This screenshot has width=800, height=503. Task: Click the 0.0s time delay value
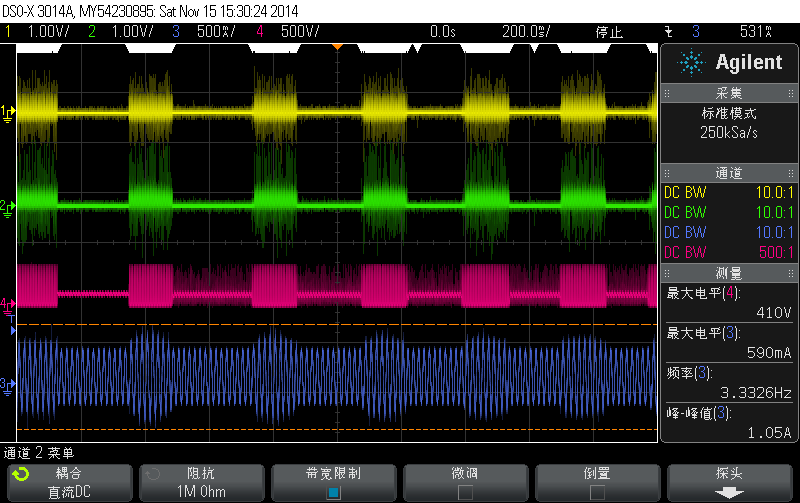tap(442, 32)
